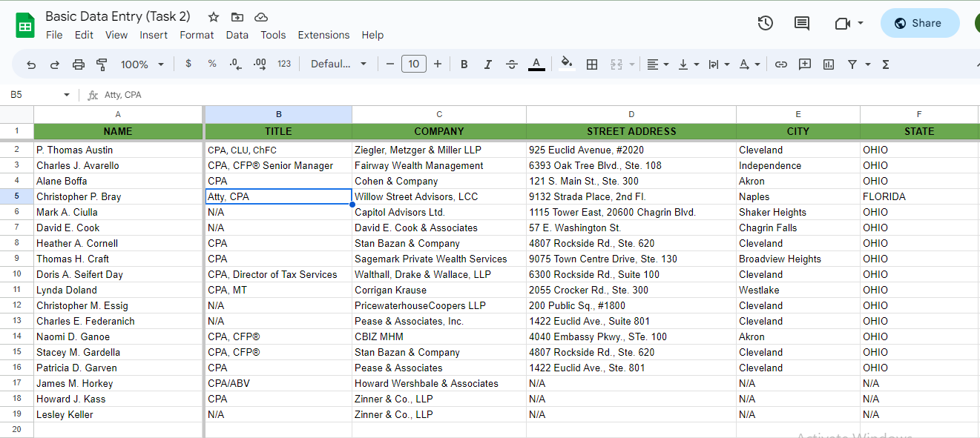This screenshot has height=438, width=980.
Task: Select the CPA/ABV title cell
Action: [278, 383]
